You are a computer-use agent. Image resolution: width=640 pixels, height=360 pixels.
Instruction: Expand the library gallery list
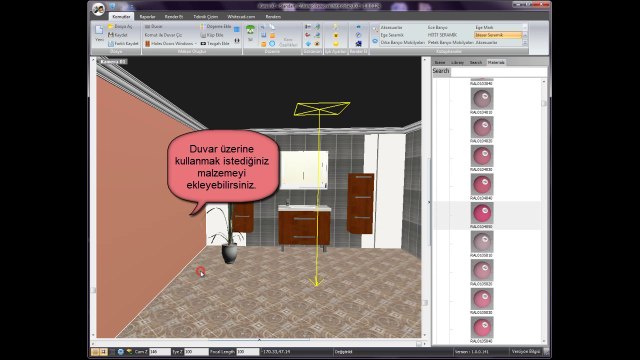[x=525, y=43]
